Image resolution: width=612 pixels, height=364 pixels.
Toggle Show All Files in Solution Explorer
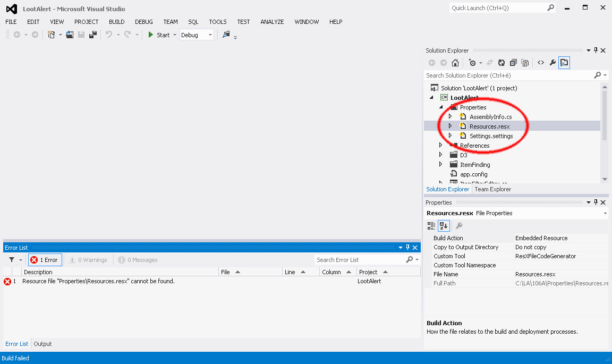(525, 63)
